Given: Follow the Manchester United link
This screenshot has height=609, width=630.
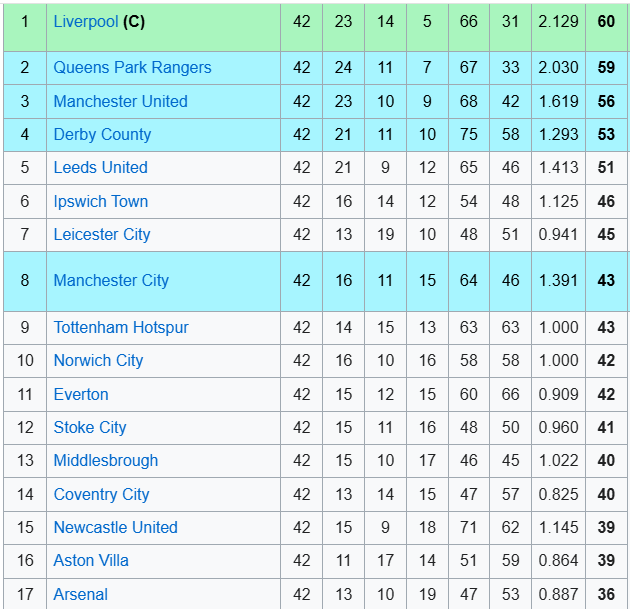Looking at the screenshot, I should click(121, 101).
